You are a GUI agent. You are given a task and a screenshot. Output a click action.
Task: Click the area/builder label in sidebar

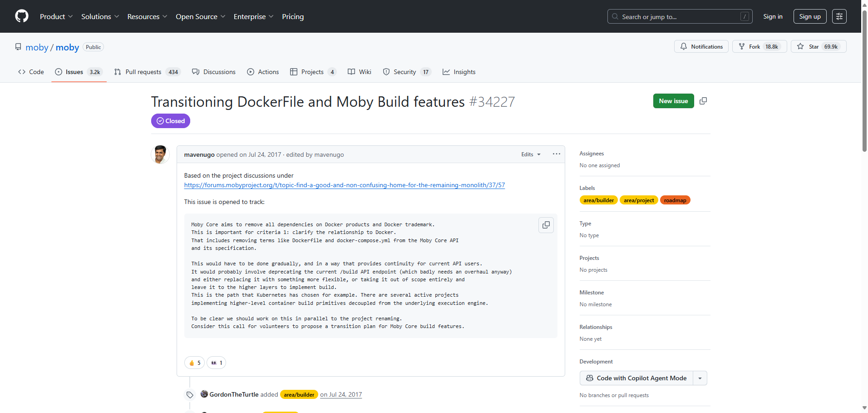598,200
